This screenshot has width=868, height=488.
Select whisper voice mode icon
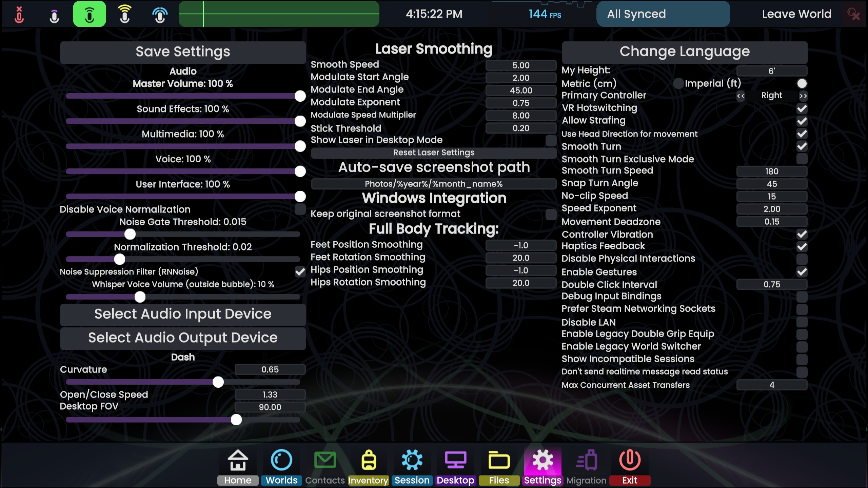(x=54, y=14)
